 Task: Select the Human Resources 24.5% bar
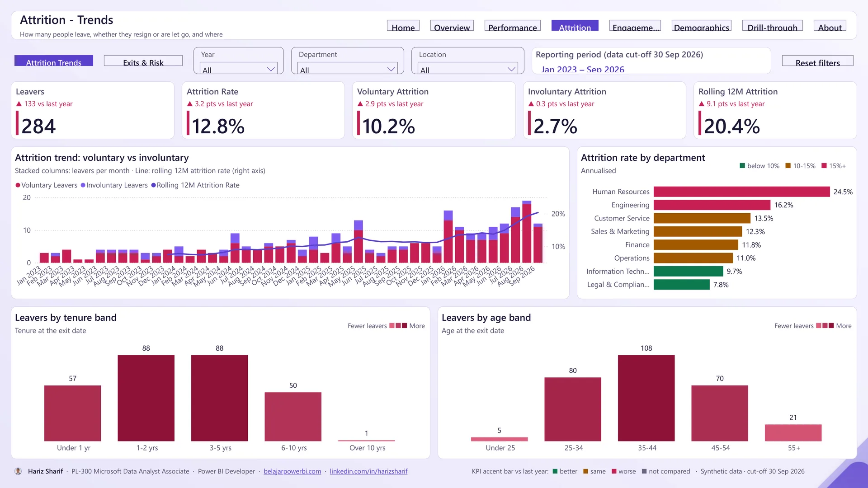pyautogui.click(x=742, y=192)
